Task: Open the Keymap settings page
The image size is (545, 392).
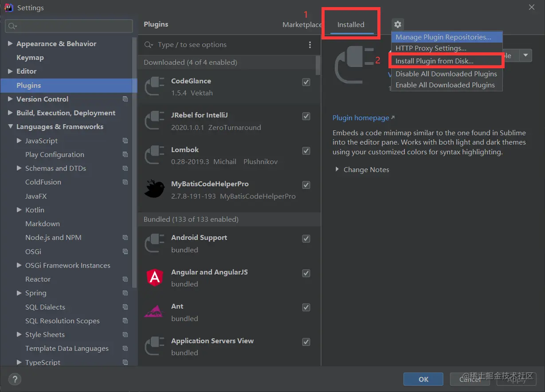Action: (30, 57)
